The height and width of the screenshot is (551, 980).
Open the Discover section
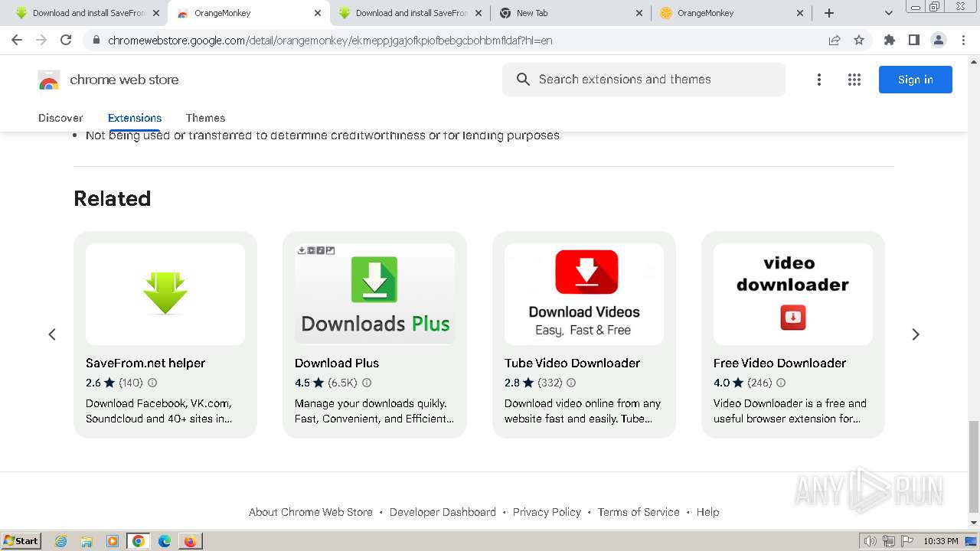point(60,118)
